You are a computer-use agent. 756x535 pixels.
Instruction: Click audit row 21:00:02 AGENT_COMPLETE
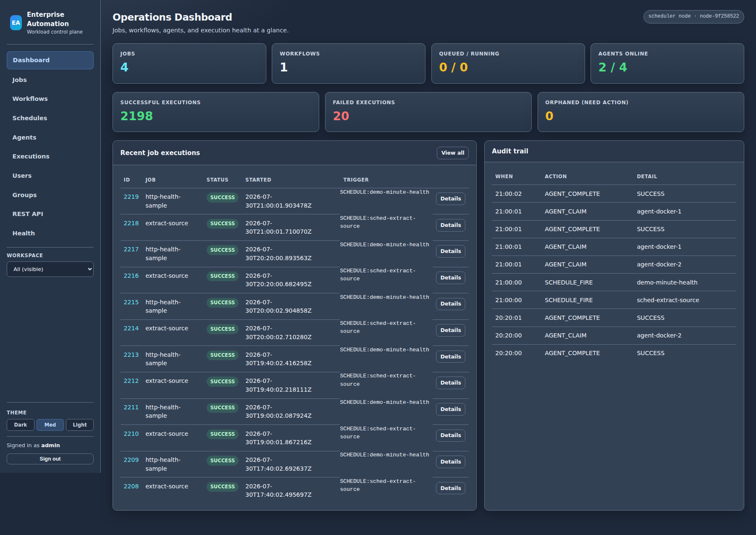(x=614, y=194)
